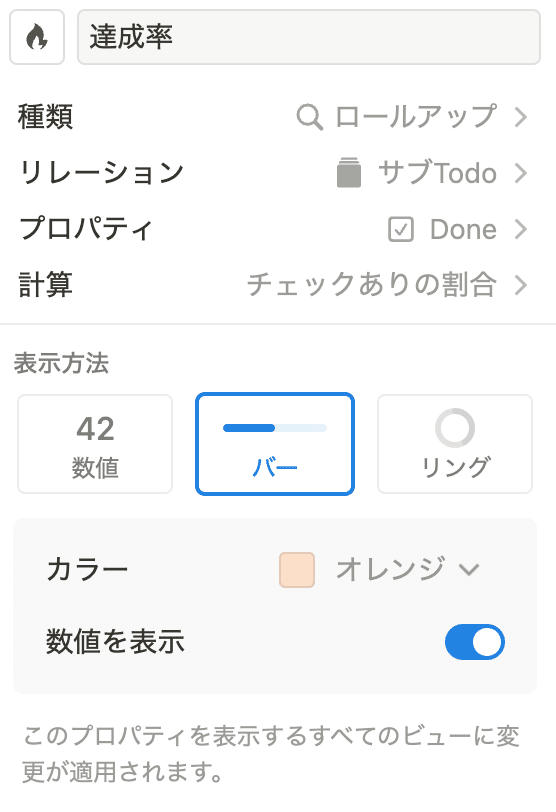Click the rollup magnifier icon
The image size is (556, 812).
(310, 117)
